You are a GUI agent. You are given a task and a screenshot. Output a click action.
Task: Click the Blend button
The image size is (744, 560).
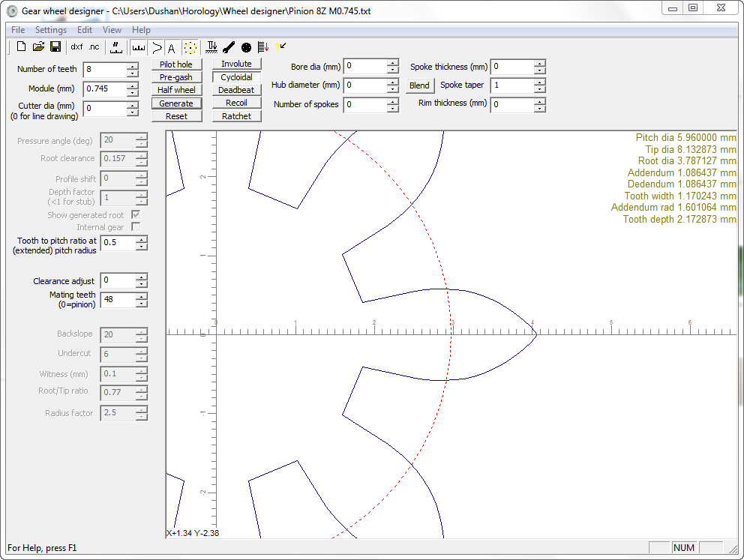coord(419,85)
